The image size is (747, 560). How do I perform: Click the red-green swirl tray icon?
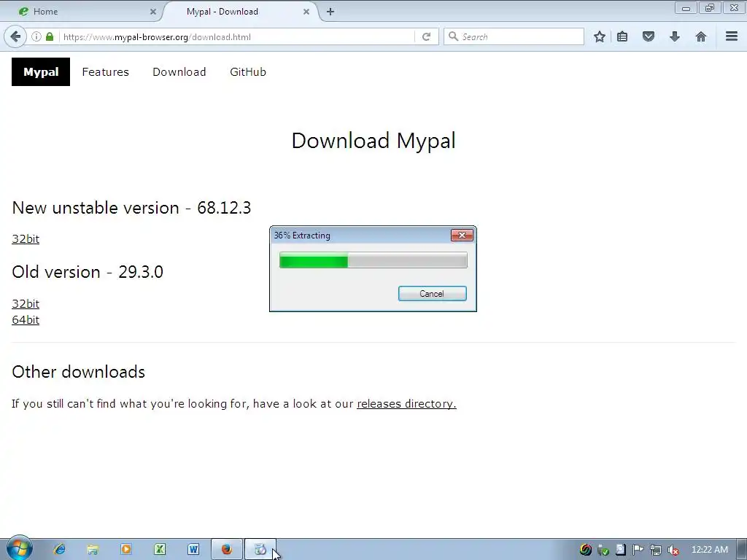(586, 550)
